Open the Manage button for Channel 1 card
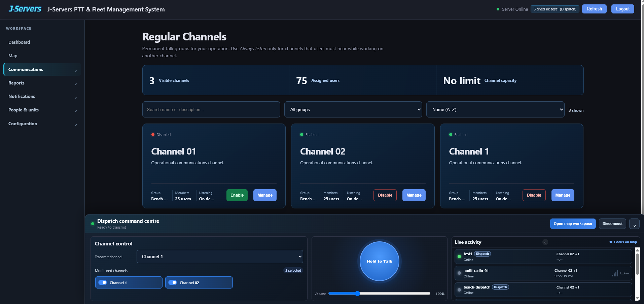 pos(563,195)
